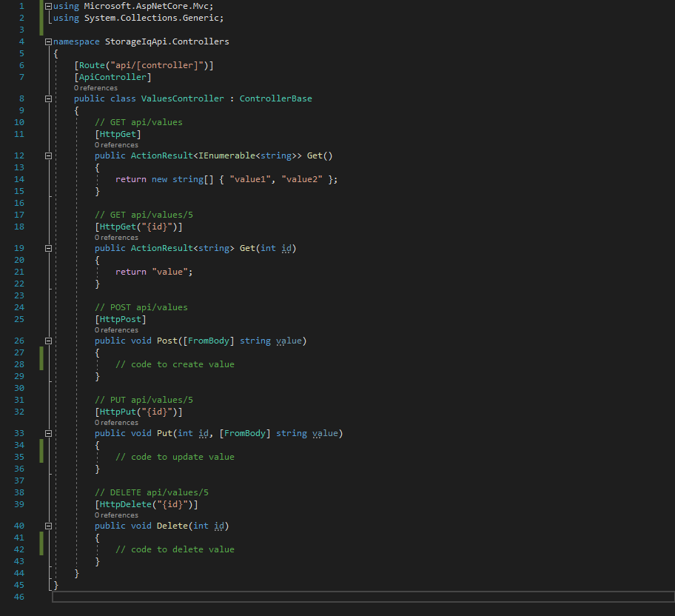
Task: Collapse the StorageIqApi.Controllers namespace region
Action: [47, 41]
